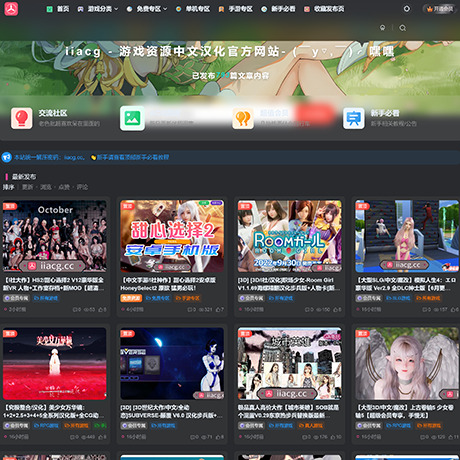Click the red site logo icon

tap(11, 9)
